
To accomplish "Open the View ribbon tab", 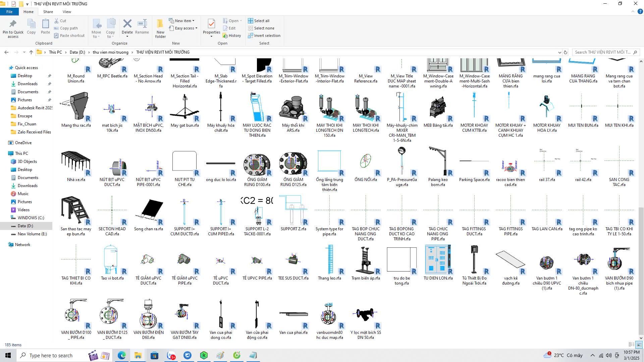I will (x=67, y=12).
